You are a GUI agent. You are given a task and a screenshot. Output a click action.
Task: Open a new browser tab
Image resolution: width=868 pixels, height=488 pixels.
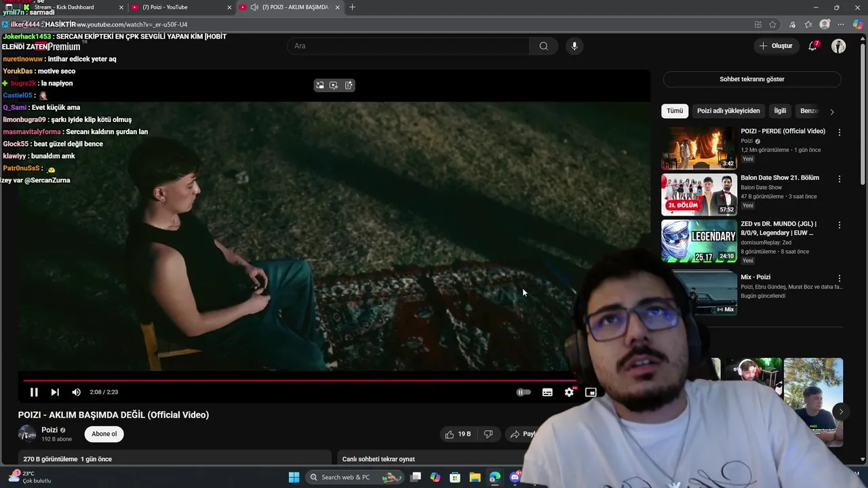point(352,7)
